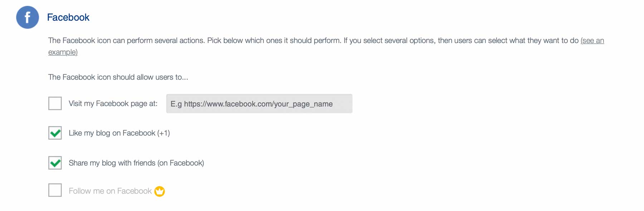Enable the "Visit my Facebook page at" checkbox
Image resolution: width=644 pixels, height=211 pixels.
[55, 103]
